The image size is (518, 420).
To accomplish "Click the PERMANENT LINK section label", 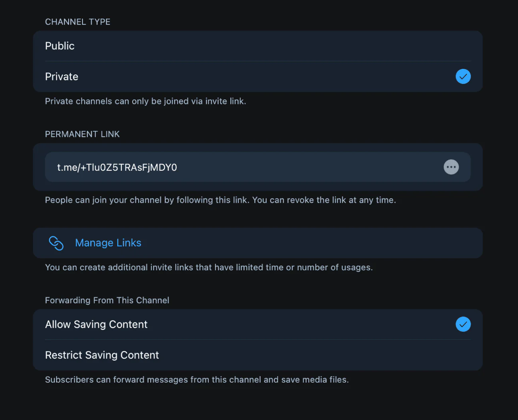I will tap(82, 134).
